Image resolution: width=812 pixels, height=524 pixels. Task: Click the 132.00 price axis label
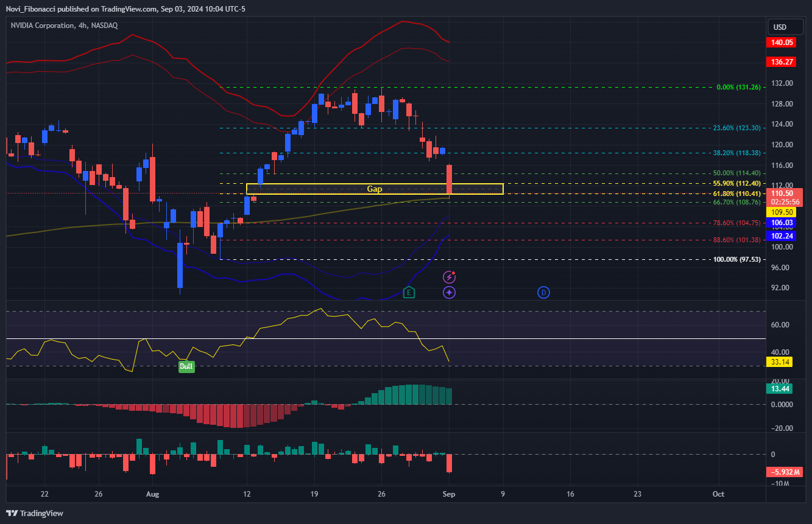(783, 83)
